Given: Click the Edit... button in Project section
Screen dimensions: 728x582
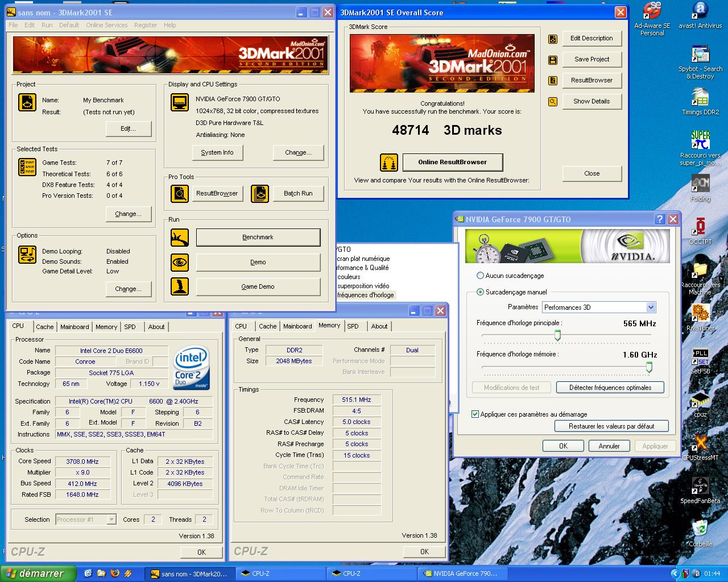Looking at the screenshot, I should (129, 129).
